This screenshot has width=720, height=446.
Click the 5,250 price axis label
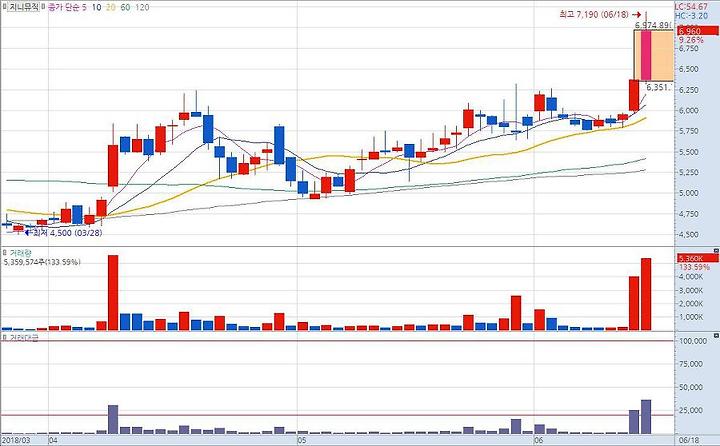(x=689, y=173)
